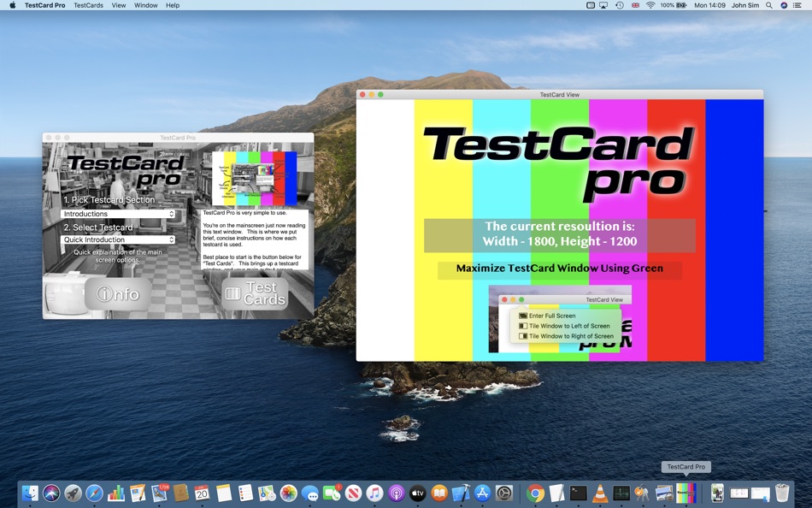Open the Apple menu
The width and height of the screenshot is (812, 508).
(13, 5)
